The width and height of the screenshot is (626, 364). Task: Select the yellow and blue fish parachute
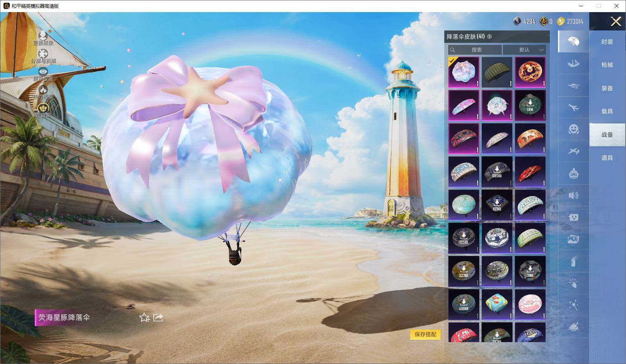click(x=497, y=305)
